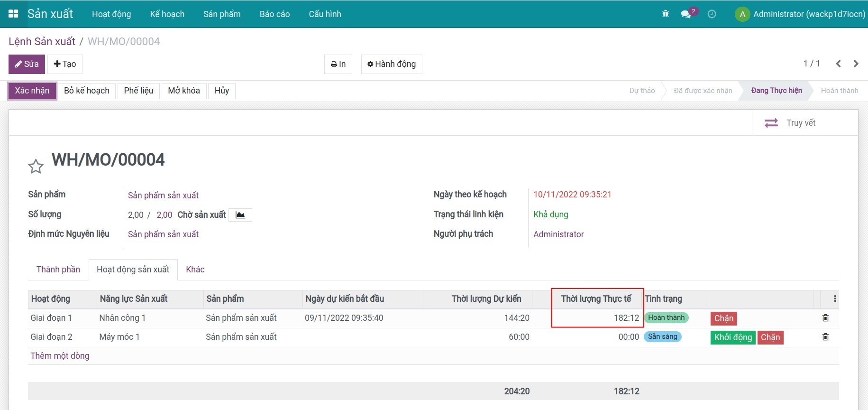The image size is (868, 410).
Task: Click the debug bug icon
Action: 666,14
